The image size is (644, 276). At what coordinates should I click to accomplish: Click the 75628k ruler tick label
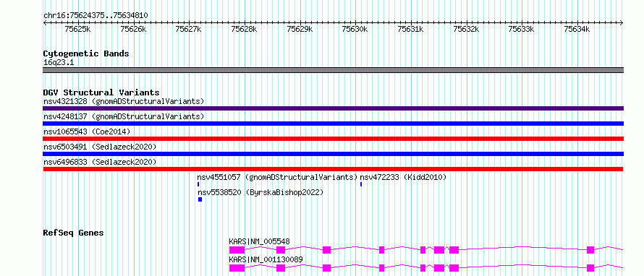coord(244,29)
